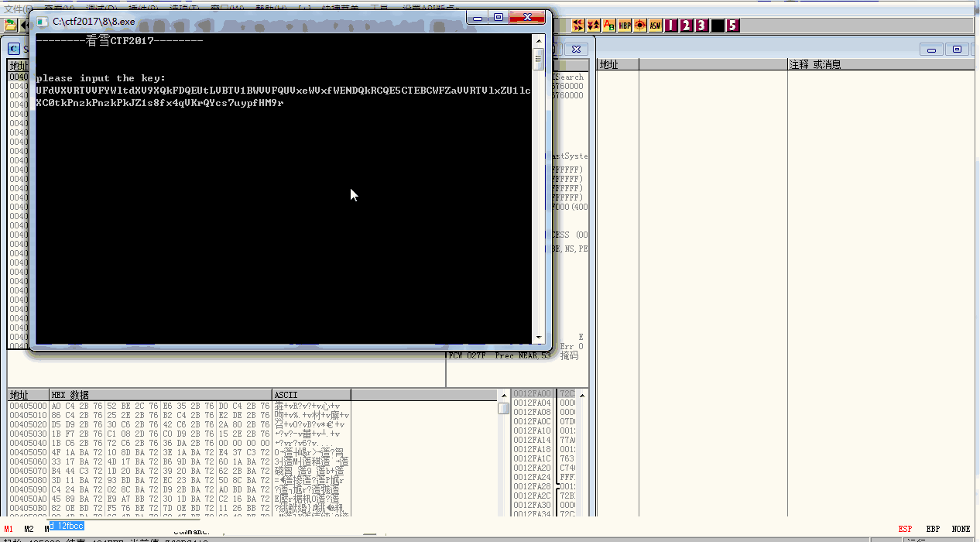The image size is (980, 542).
Task: Click the dump panel scrollbar up arrow
Action: pos(503,395)
